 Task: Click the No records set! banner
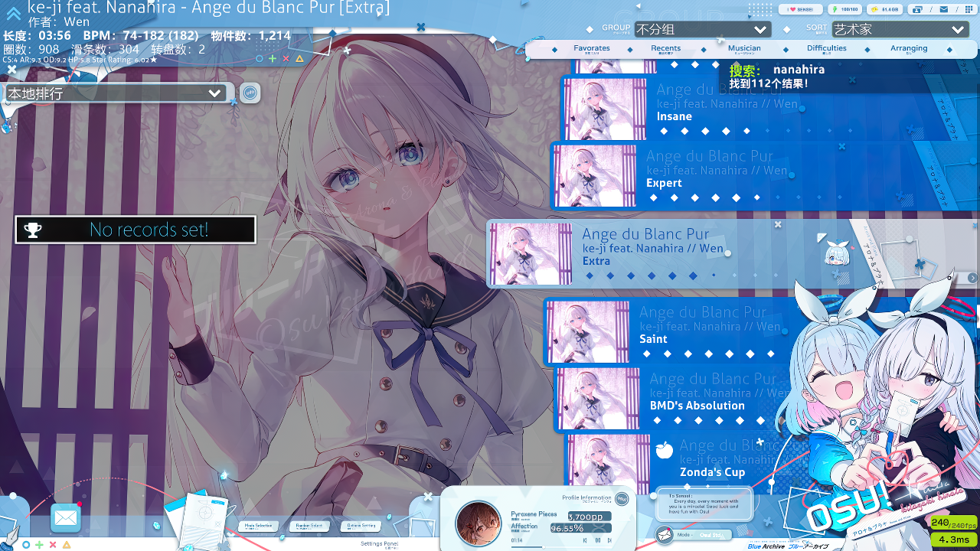pyautogui.click(x=136, y=230)
